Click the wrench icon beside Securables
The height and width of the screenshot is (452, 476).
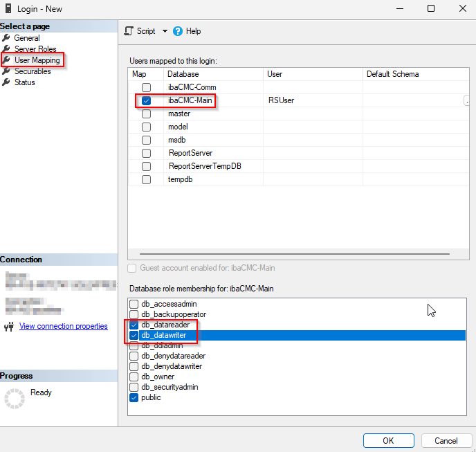coord(6,71)
